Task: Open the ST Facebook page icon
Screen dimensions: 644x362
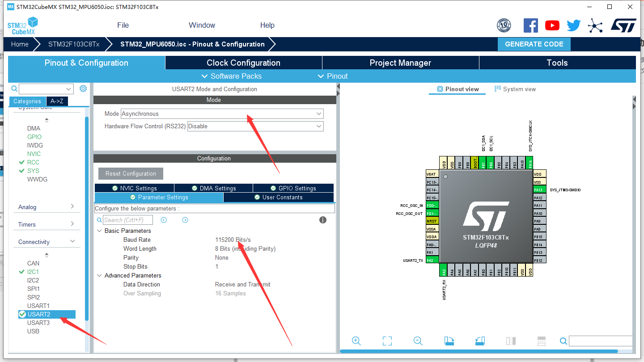Action: click(531, 25)
